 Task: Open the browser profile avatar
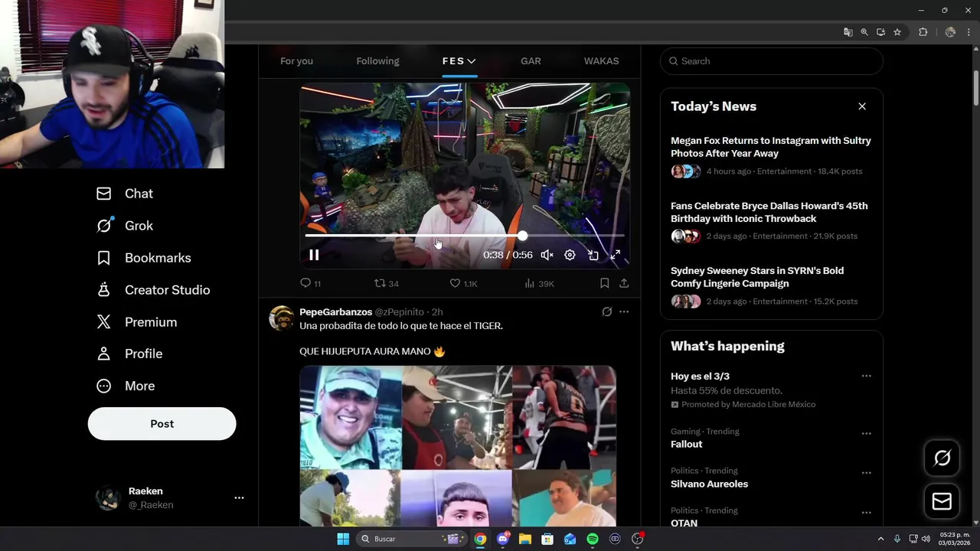(x=950, y=32)
